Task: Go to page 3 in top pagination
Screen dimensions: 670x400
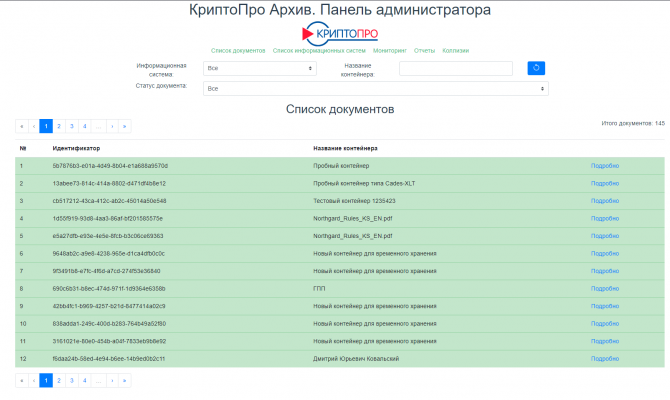Action: [x=72, y=126]
